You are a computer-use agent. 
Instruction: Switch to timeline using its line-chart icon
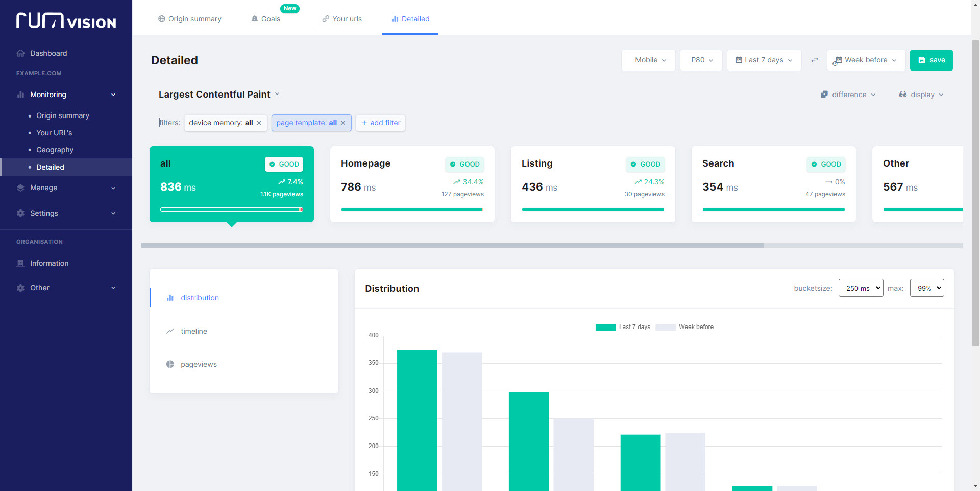coord(170,331)
